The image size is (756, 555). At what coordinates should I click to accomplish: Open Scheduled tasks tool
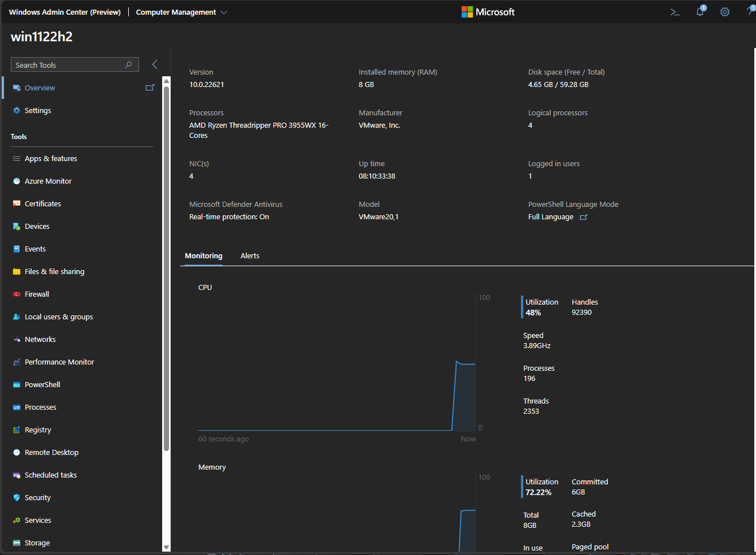[x=51, y=475]
